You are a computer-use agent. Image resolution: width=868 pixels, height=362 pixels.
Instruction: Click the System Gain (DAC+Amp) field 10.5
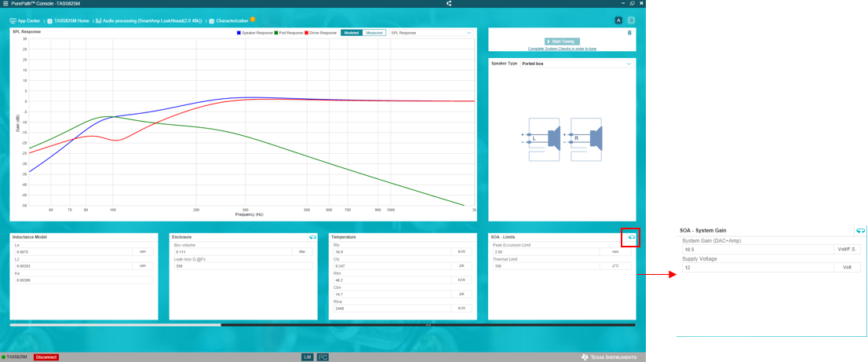(757, 250)
